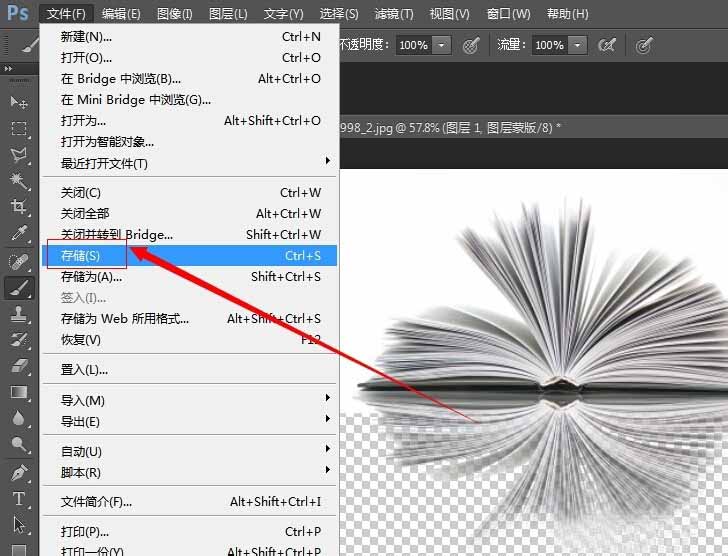Click the Photoshop Ps logo icon
Viewport: 728px width, 556px height.
click(18, 13)
